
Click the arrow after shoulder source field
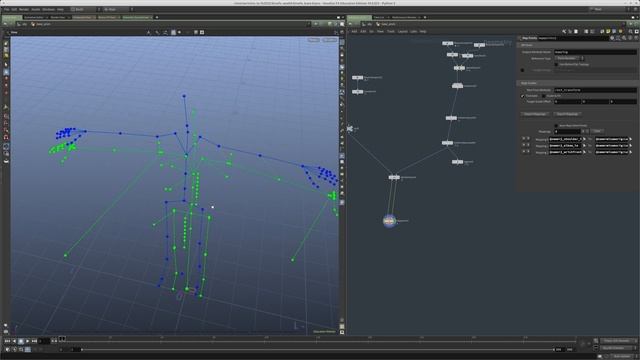coord(584,139)
